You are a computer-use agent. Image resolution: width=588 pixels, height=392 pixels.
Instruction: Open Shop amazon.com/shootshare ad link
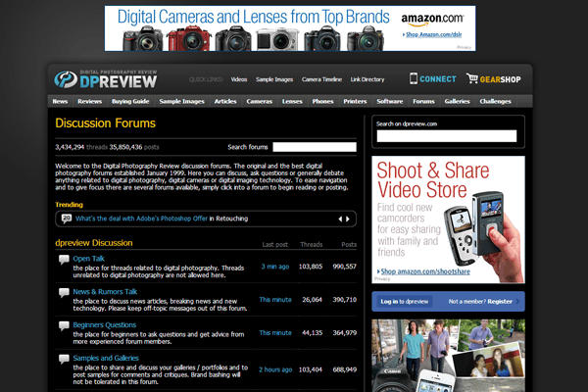click(425, 271)
